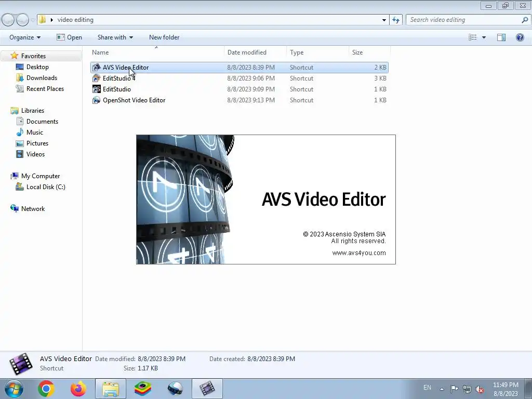The width and height of the screenshot is (532, 399).
Task: Select the OpenShot Video Editor shortcut icon
Action: (96, 100)
